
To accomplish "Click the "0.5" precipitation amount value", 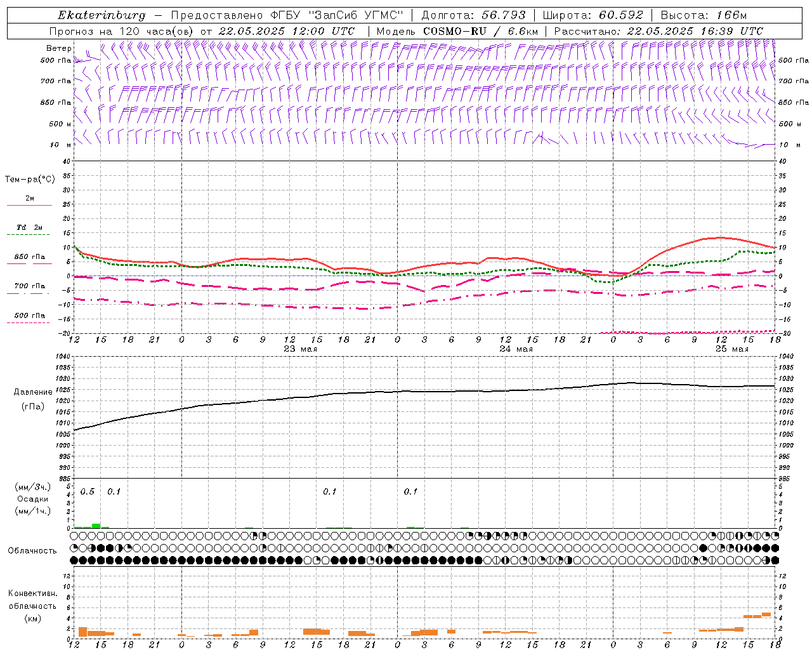I will 88,491.
